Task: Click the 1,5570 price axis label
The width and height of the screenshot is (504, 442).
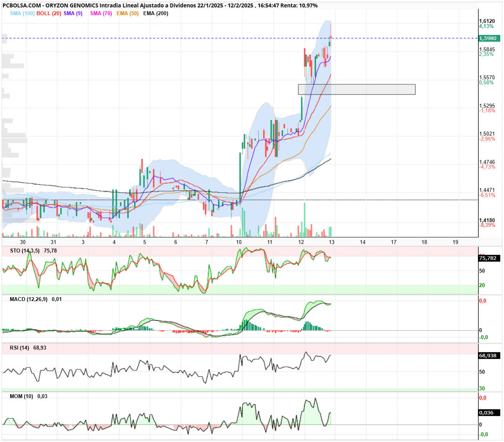Action: (x=487, y=78)
